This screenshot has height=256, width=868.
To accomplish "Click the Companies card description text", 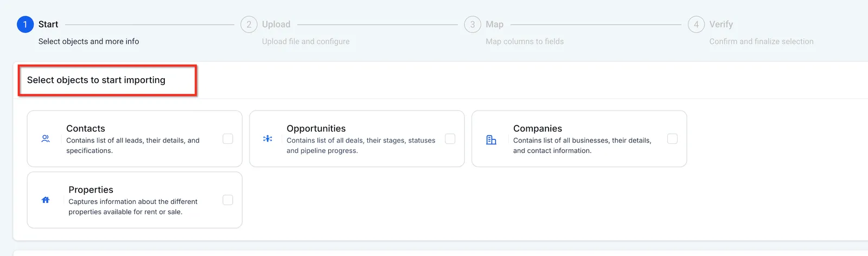I will pyautogui.click(x=582, y=145).
